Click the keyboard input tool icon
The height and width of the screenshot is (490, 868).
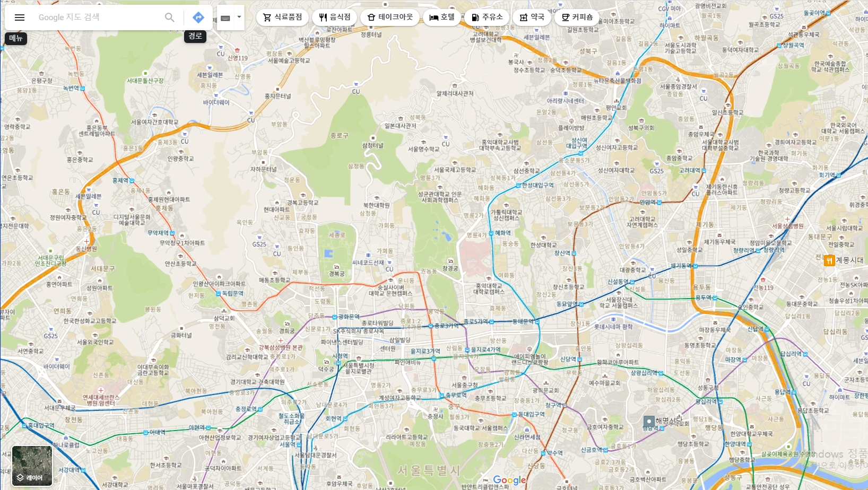(225, 17)
